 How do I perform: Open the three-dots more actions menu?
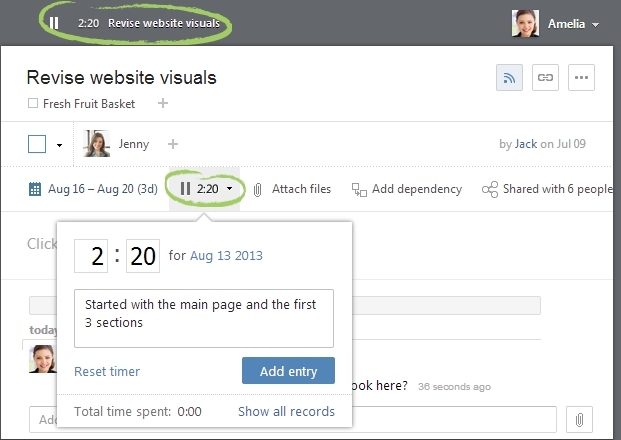(x=582, y=77)
